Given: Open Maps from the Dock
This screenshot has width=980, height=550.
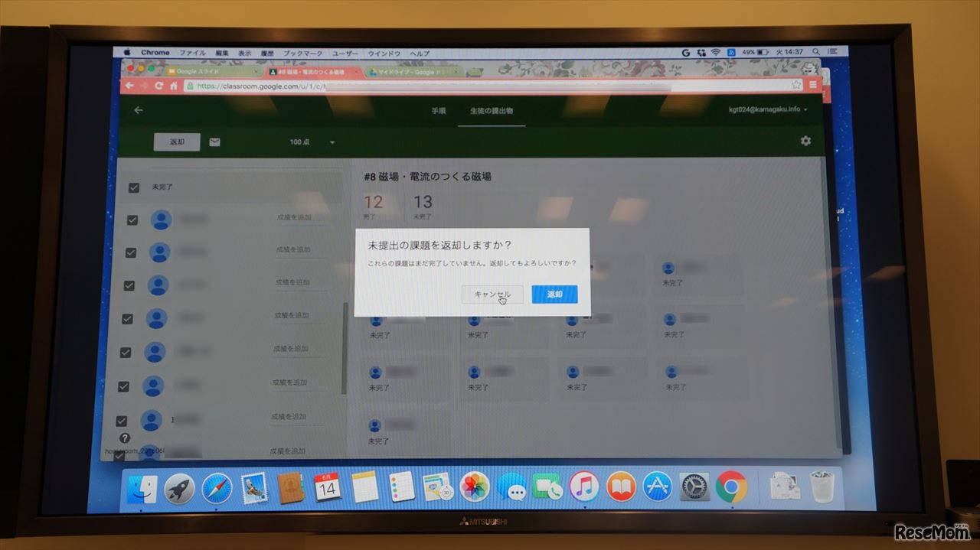Looking at the screenshot, I should click(438, 487).
